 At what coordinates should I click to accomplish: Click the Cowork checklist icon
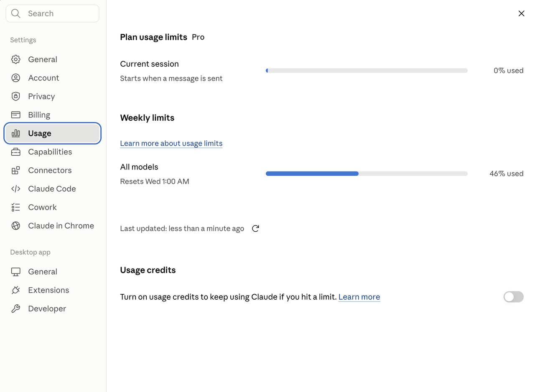coord(16,207)
